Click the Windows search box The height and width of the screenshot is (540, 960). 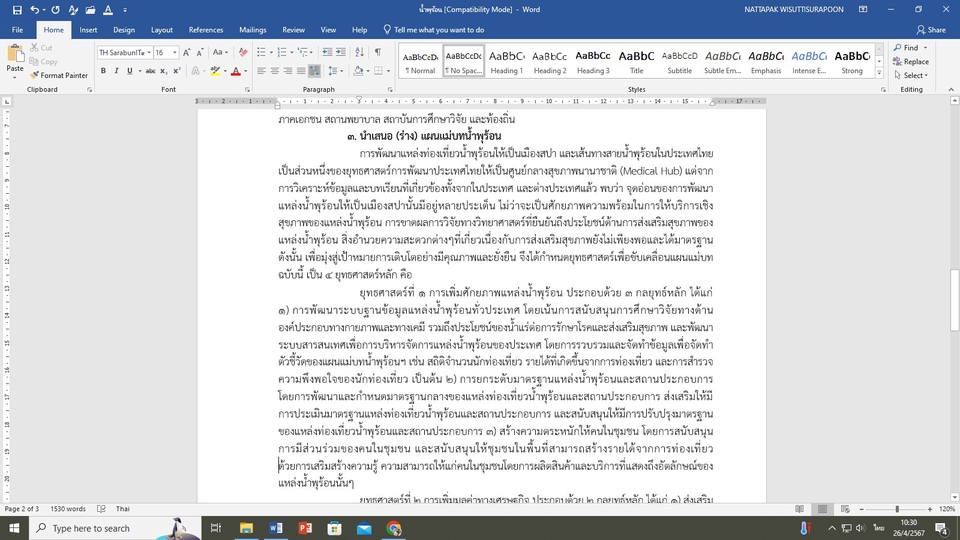click(x=115, y=528)
